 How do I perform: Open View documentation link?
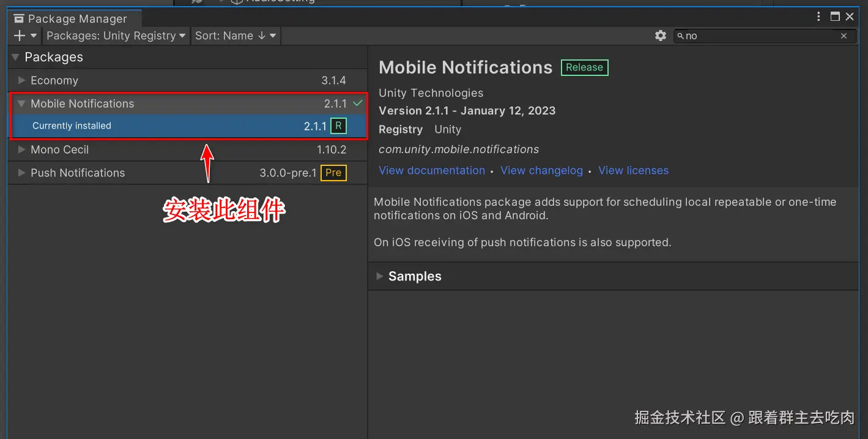pyautogui.click(x=432, y=170)
